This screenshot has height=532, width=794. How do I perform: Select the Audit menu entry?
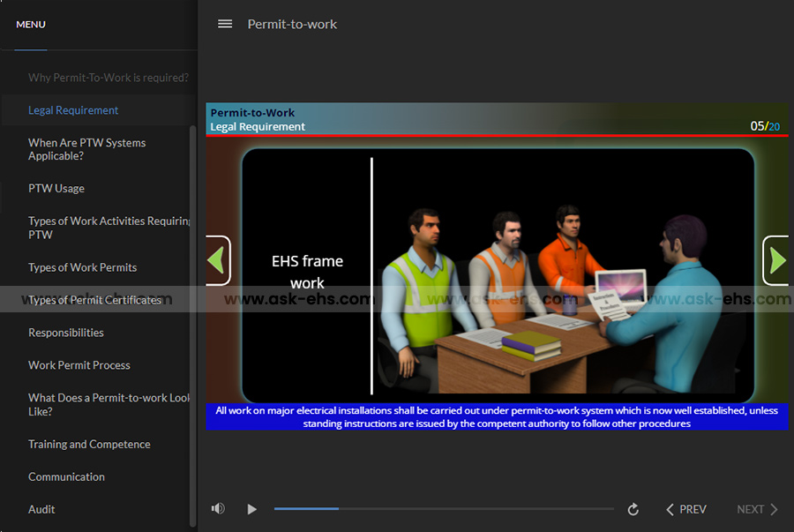[41, 509]
